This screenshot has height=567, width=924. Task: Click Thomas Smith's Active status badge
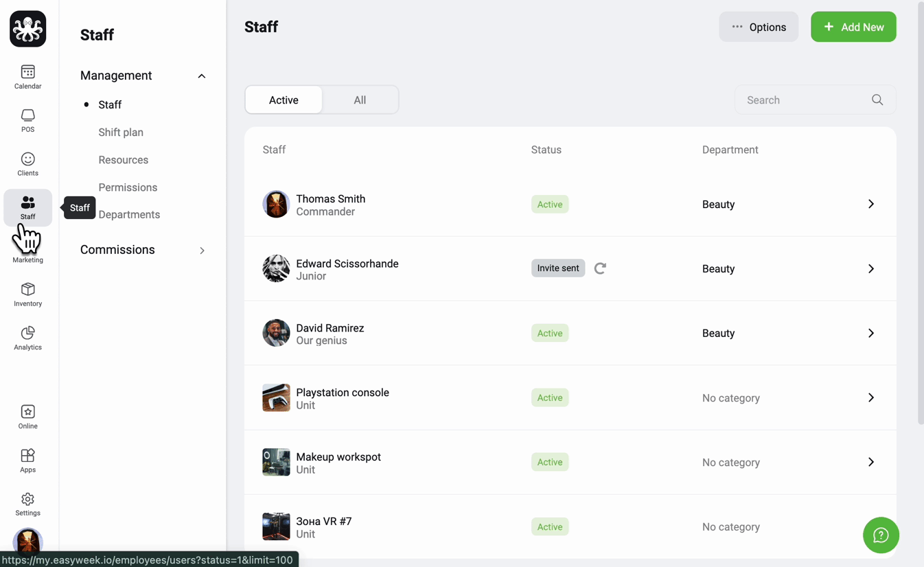point(550,205)
